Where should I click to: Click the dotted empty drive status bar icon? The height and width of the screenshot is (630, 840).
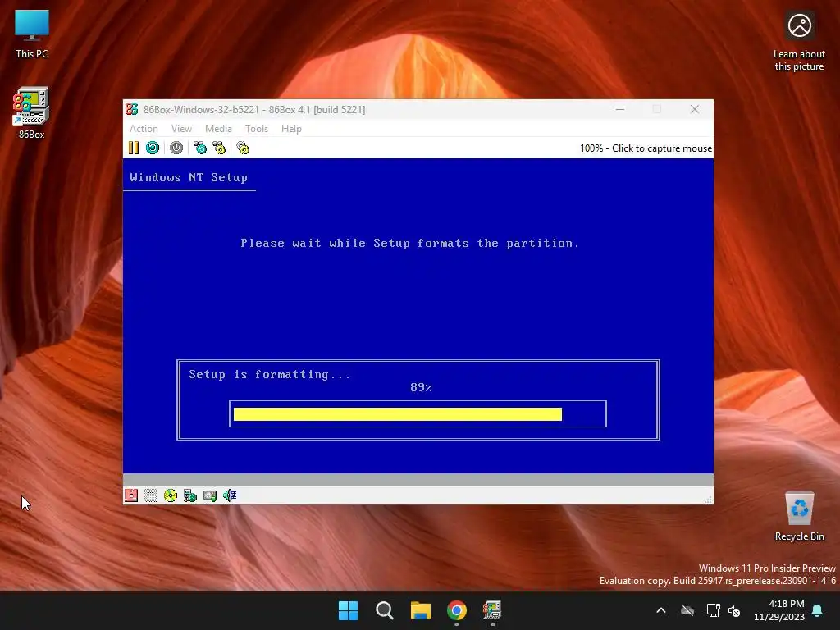click(151, 495)
